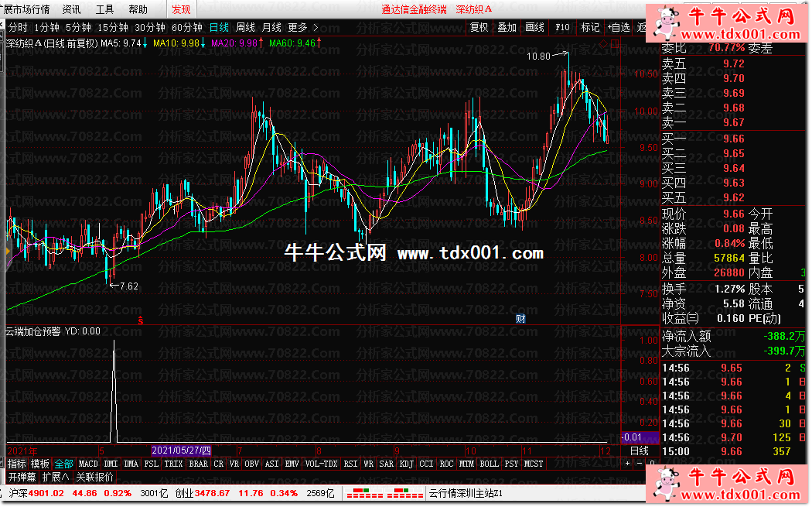Click the 2021/05/27 date marker on the time axis
The width and height of the screenshot is (812, 507).
181,450
